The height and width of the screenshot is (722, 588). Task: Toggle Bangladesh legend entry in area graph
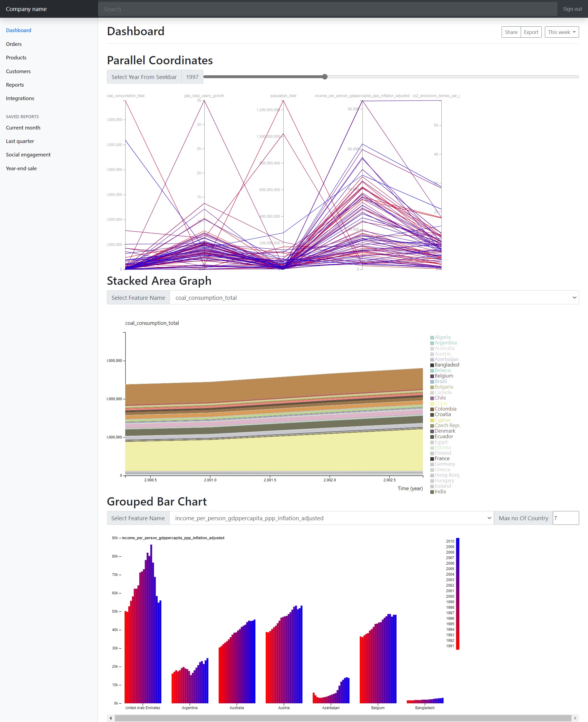tap(447, 365)
